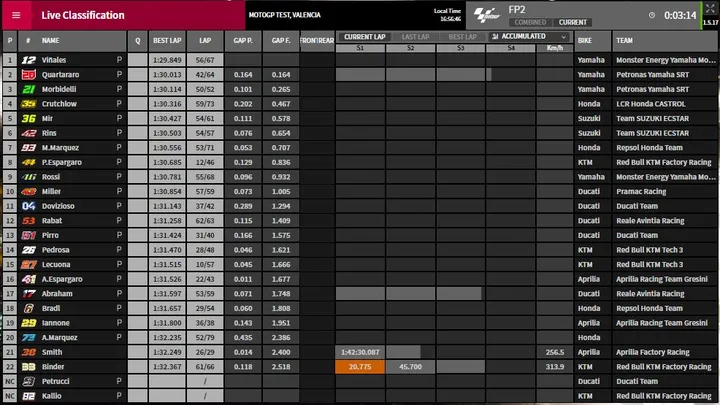This screenshot has height=405, width=720.
Task: Click Pirro number 51 badge
Action: (28, 236)
